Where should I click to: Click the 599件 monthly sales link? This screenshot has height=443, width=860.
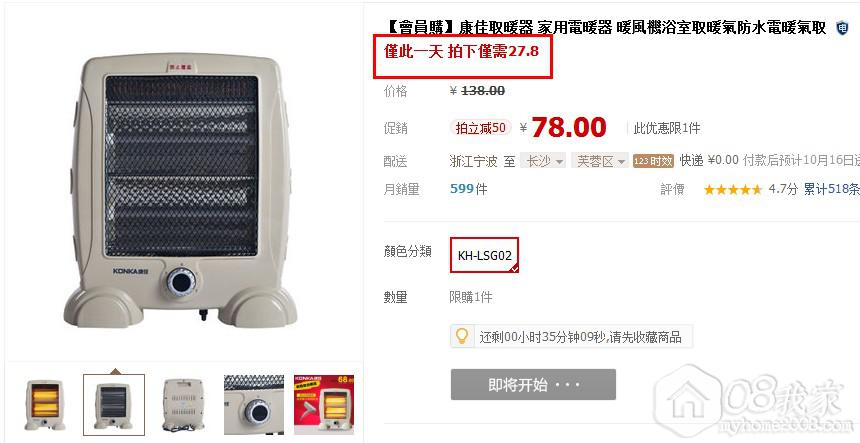[x=468, y=189]
